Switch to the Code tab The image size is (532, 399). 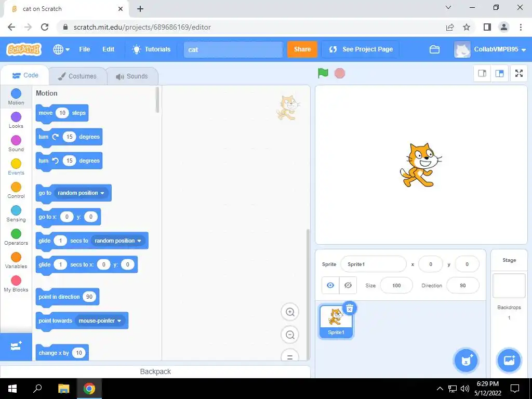[25, 75]
